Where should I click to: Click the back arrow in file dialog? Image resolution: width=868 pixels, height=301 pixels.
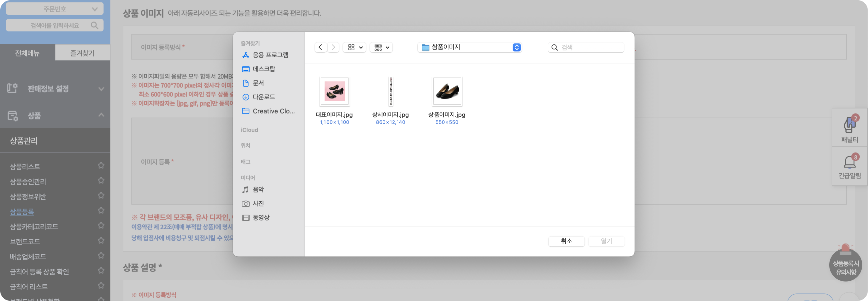(x=320, y=47)
